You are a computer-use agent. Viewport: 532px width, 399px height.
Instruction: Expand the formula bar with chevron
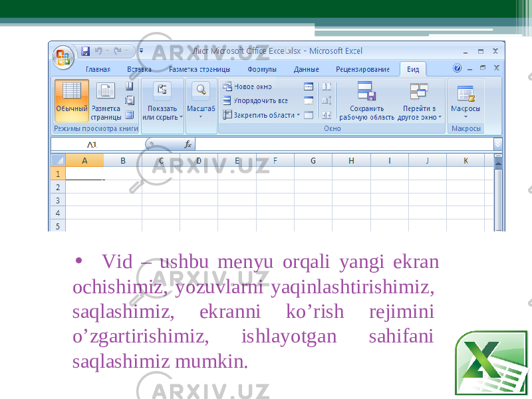click(497, 144)
